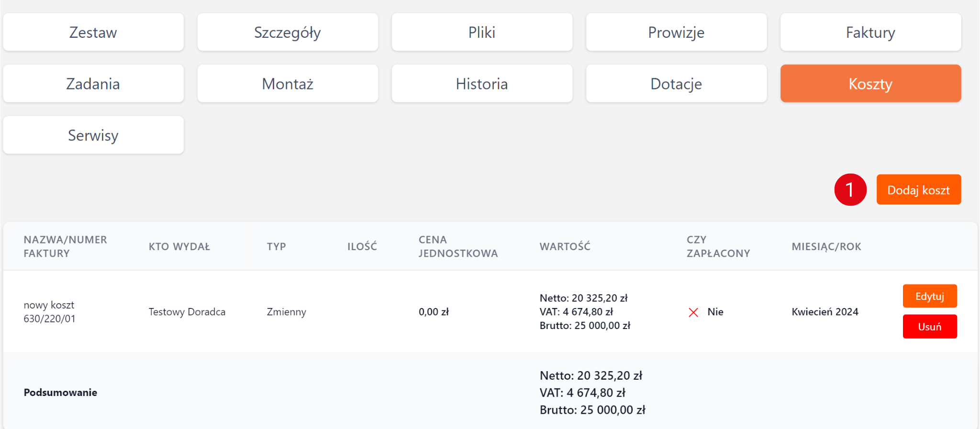The width and height of the screenshot is (980, 429).
Task: Click the red X unpaid icon
Action: pyautogui.click(x=693, y=312)
